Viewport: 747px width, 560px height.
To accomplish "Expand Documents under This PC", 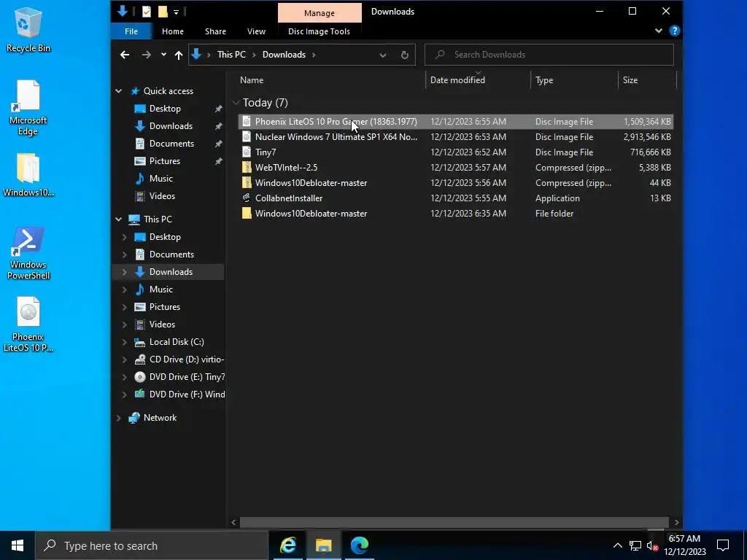I will coord(124,254).
